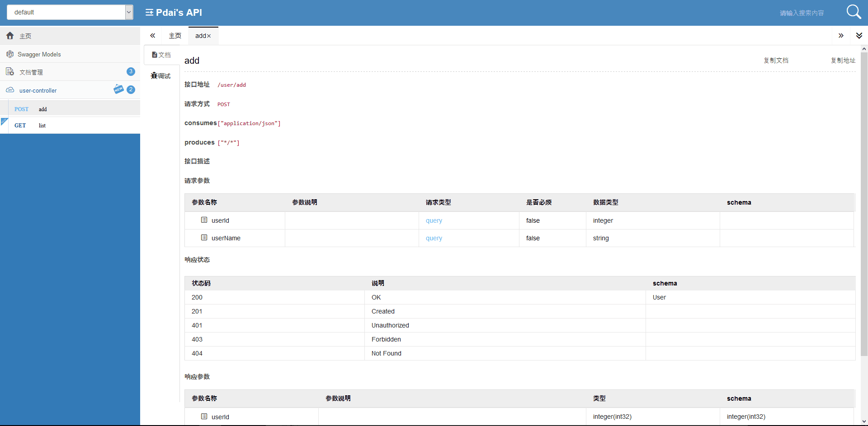Select the GET list endpoint
Viewport: 868px width, 426px height.
click(x=42, y=126)
